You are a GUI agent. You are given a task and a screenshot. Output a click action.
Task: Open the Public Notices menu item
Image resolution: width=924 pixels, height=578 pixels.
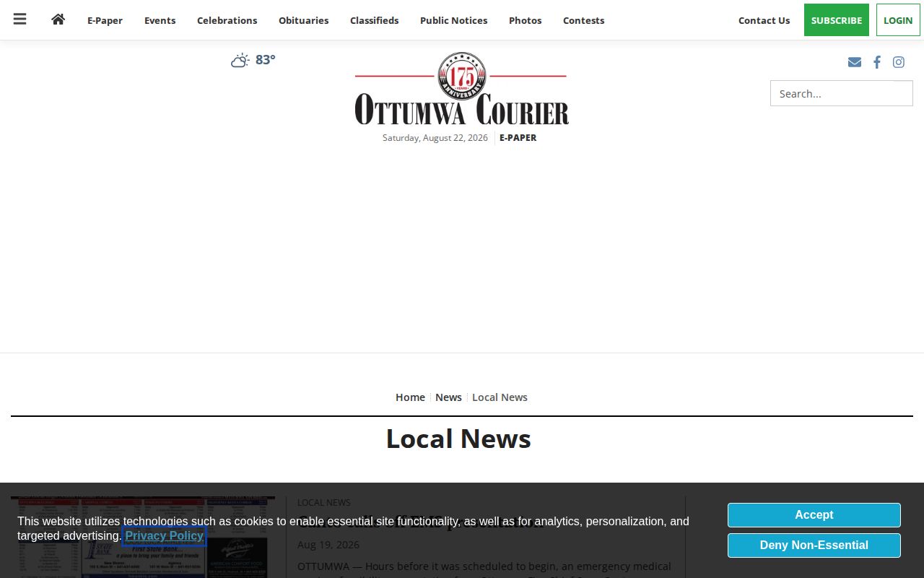[453, 20]
